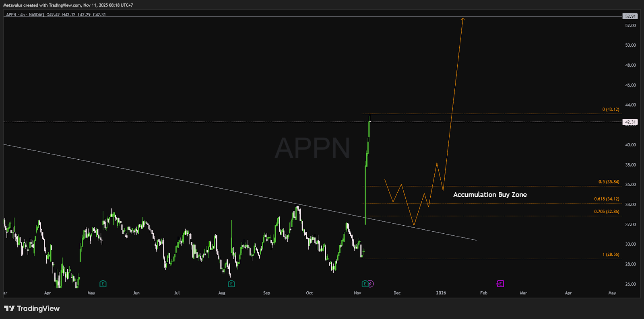Click the 2026 label on the time axis
Screen dimensions: 644x319
441,293
